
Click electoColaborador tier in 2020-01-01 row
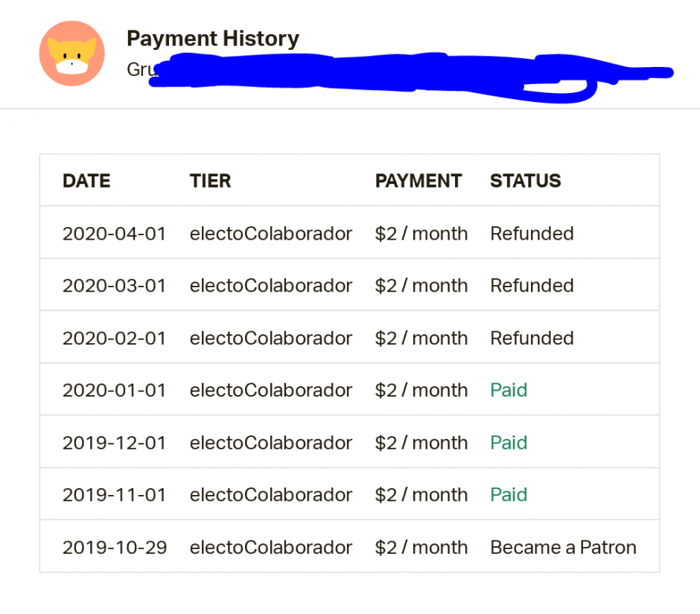pyautogui.click(x=271, y=390)
